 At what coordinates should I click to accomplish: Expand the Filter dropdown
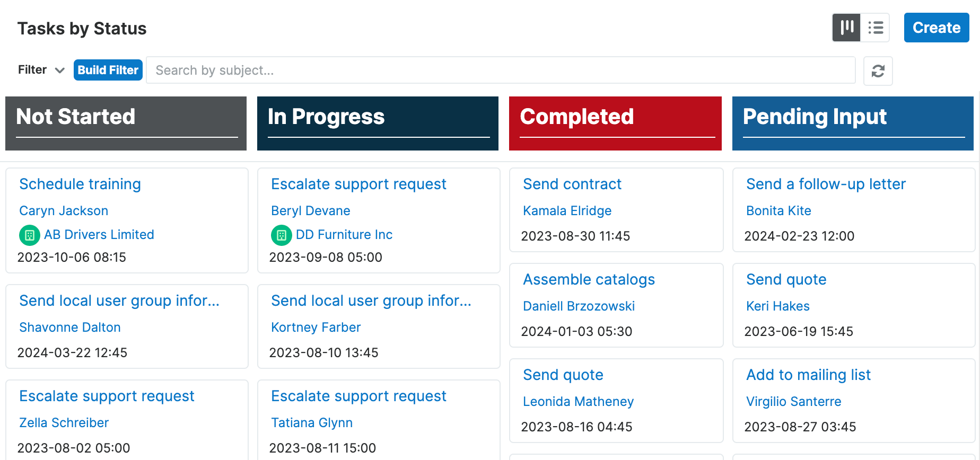click(x=41, y=69)
